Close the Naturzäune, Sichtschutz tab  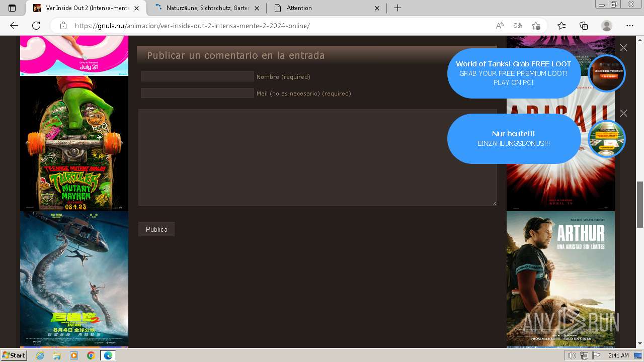pos(258,8)
